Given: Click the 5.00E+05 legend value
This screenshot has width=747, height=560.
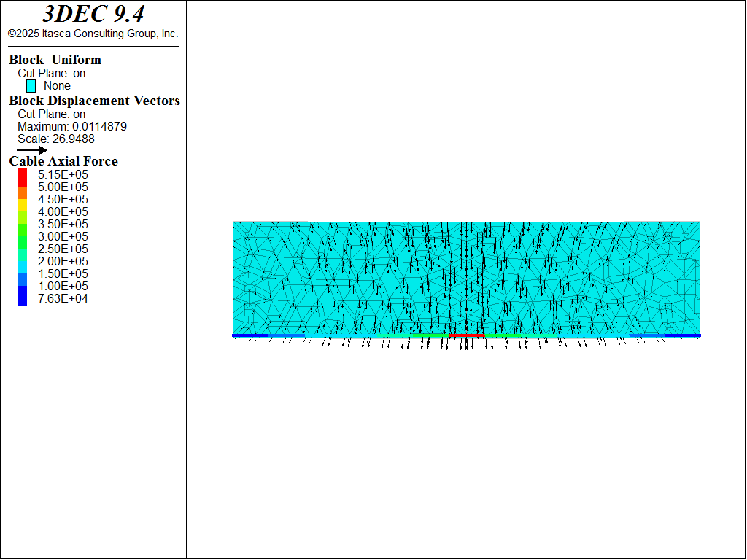Looking at the screenshot, I should [x=63, y=187].
